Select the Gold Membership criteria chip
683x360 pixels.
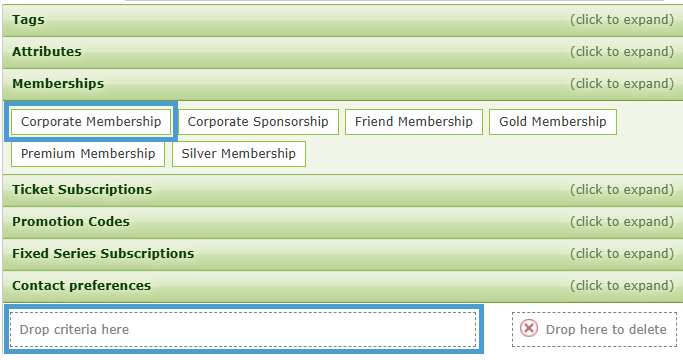point(553,122)
